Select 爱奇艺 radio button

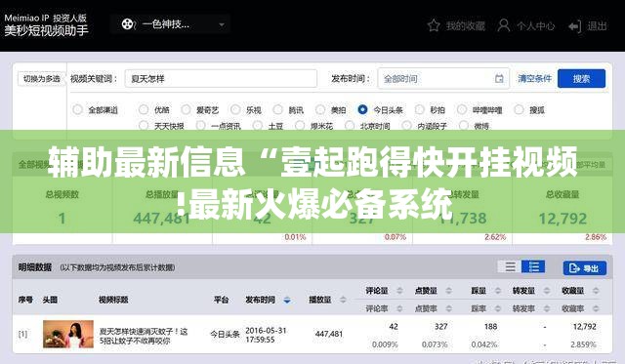point(186,109)
